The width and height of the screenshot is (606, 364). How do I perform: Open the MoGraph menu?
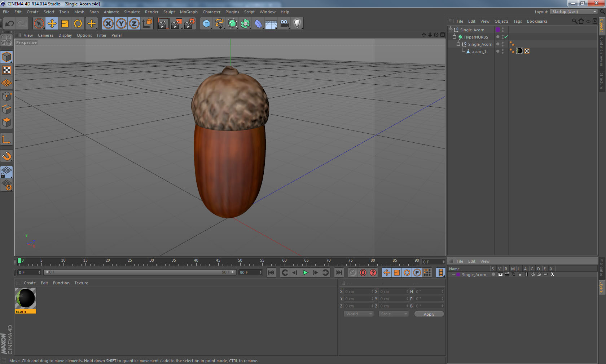point(189,12)
